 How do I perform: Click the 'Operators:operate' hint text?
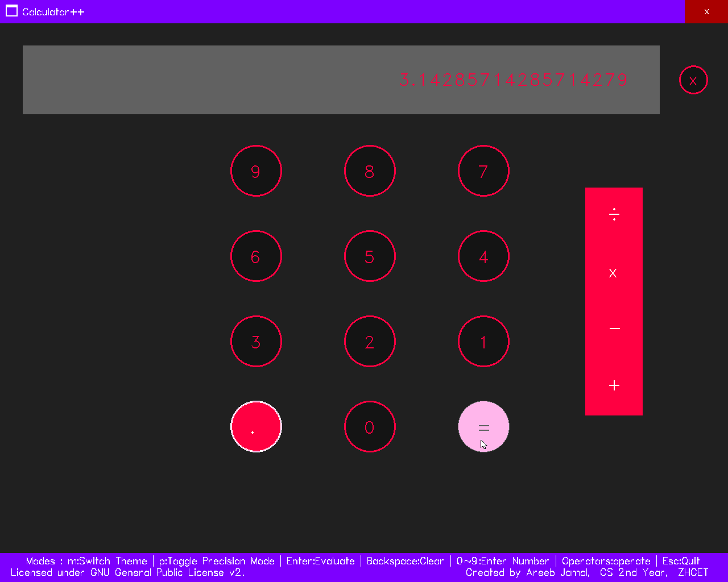(x=606, y=561)
